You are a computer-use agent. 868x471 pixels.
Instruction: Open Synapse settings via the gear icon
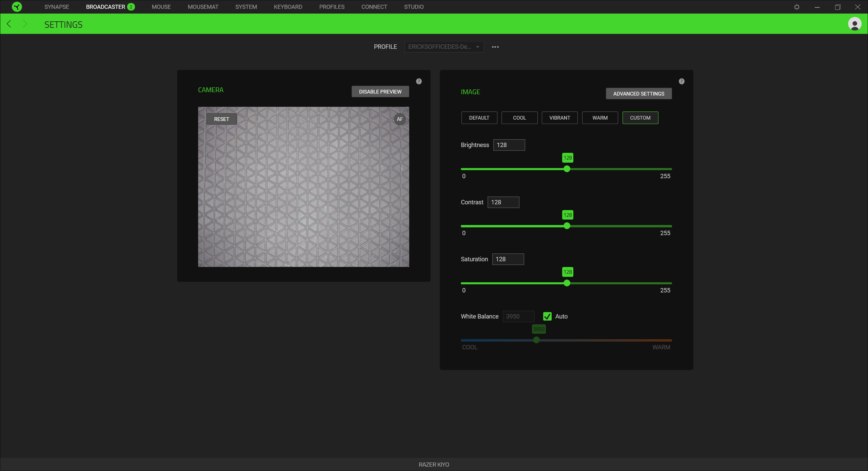click(796, 7)
